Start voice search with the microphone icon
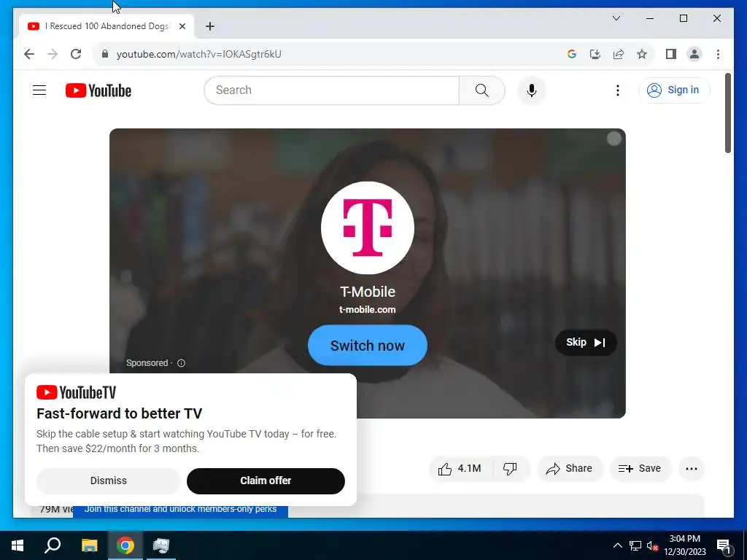Viewport: 747px width, 560px height. 532,90
